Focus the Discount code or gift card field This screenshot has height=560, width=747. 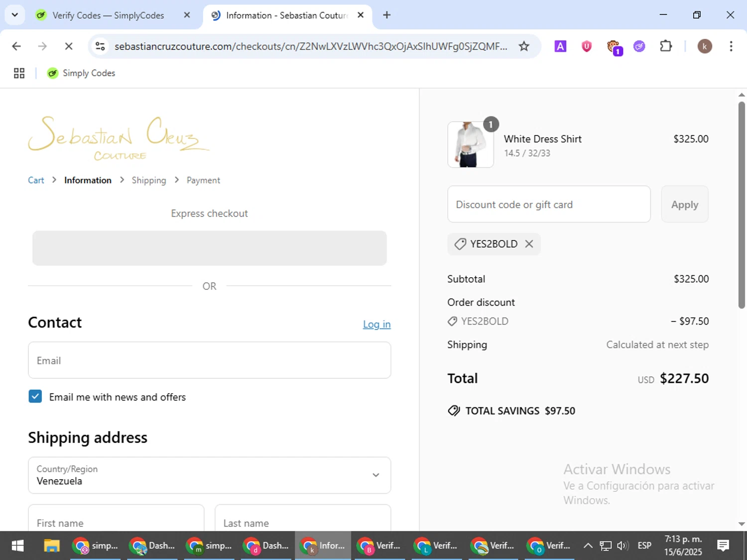coord(549,204)
